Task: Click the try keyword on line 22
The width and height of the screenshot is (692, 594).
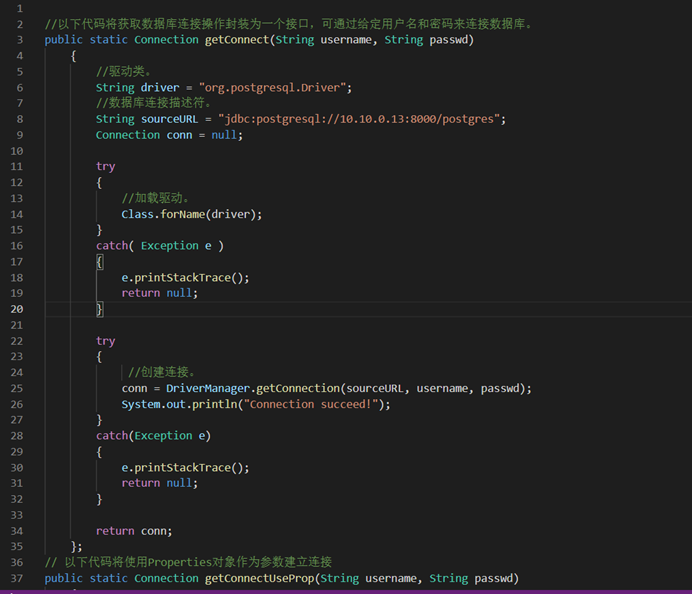Action: [x=105, y=341]
